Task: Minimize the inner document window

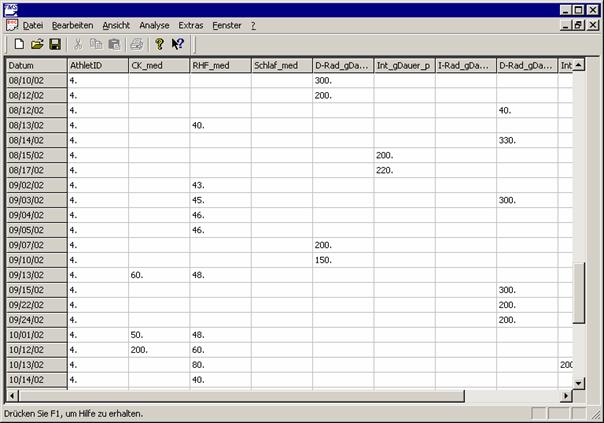Action: tap(565, 25)
